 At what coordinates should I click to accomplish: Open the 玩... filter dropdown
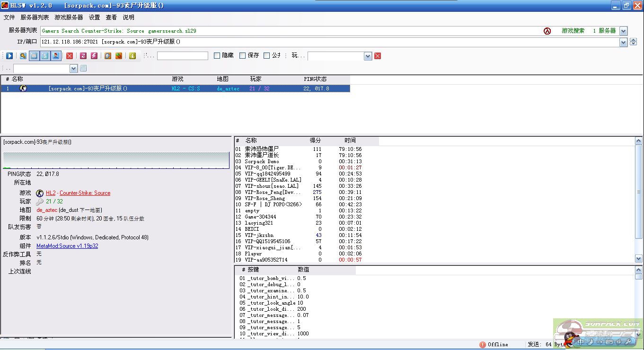(368, 56)
